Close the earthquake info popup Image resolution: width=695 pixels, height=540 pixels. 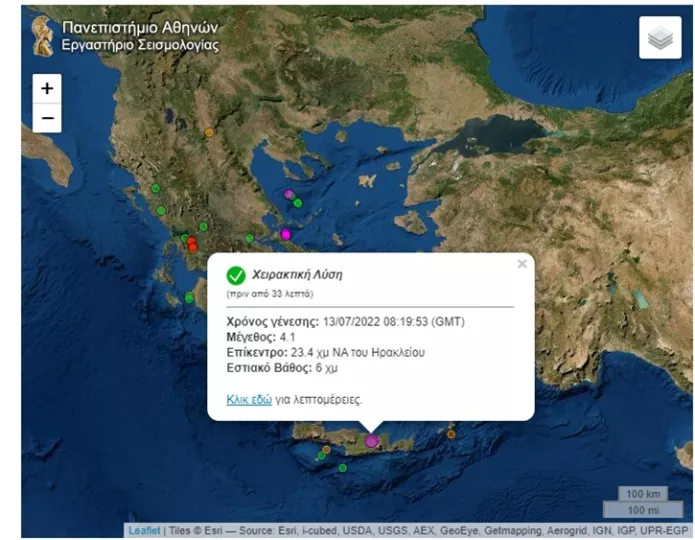[x=521, y=265]
